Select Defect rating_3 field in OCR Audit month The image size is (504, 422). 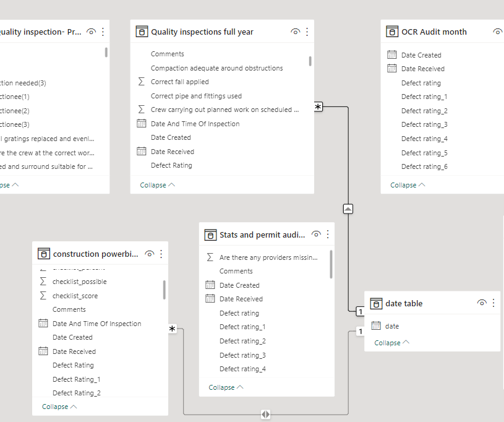424,124
